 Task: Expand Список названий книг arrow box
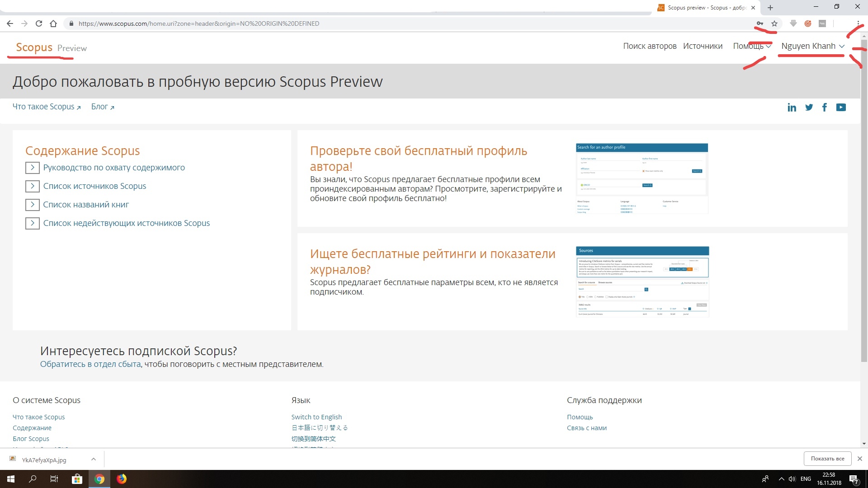[x=32, y=205]
